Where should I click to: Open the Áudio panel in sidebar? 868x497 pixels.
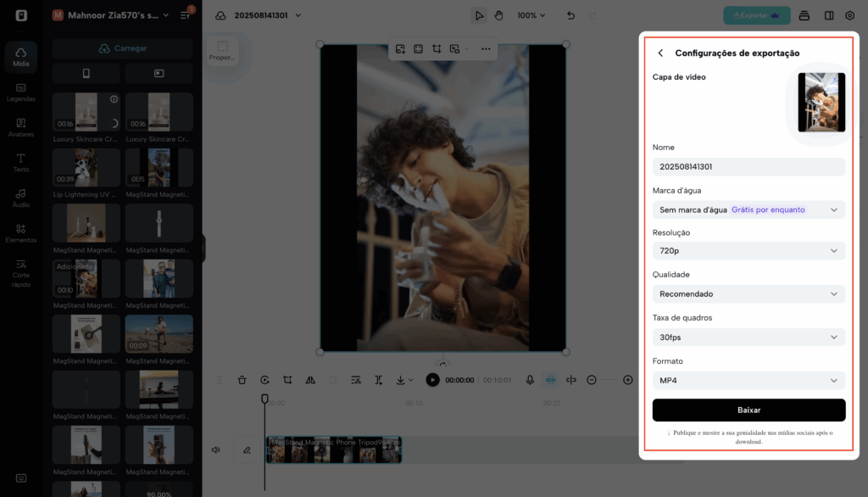pyautogui.click(x=21, y=198)
